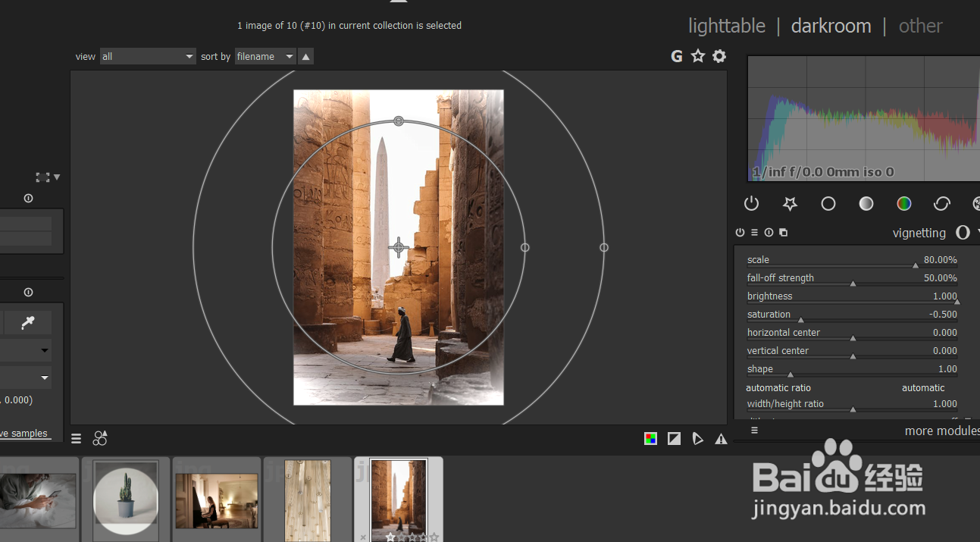Create new vignetting module instance
This screenshot has width=980, height=542.
783,233
